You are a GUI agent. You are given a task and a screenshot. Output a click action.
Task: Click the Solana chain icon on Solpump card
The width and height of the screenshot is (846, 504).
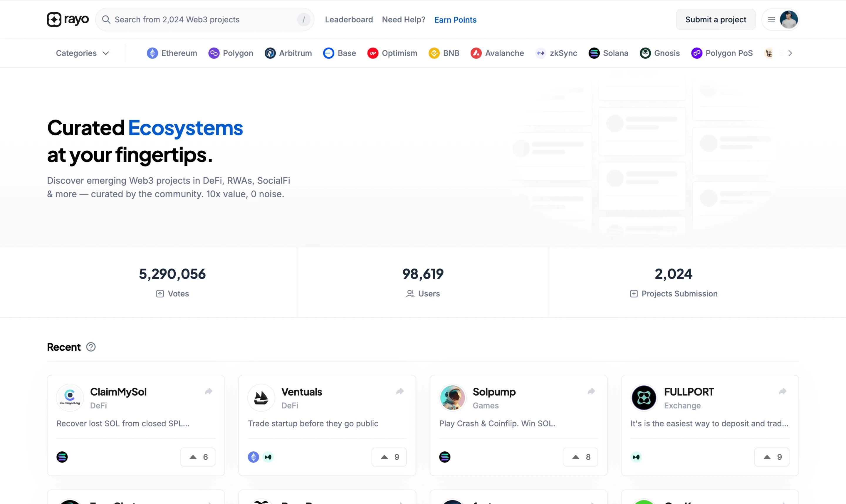(x=444, y=457)
